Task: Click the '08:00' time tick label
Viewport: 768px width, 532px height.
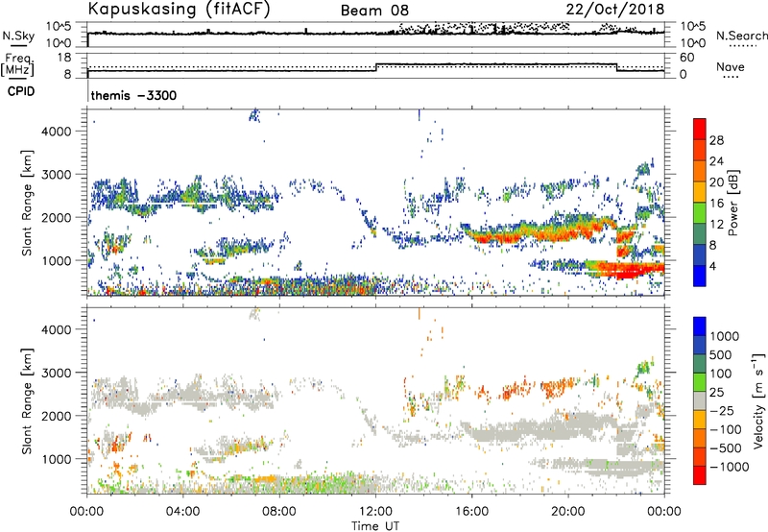Action: tap(279, 512)
